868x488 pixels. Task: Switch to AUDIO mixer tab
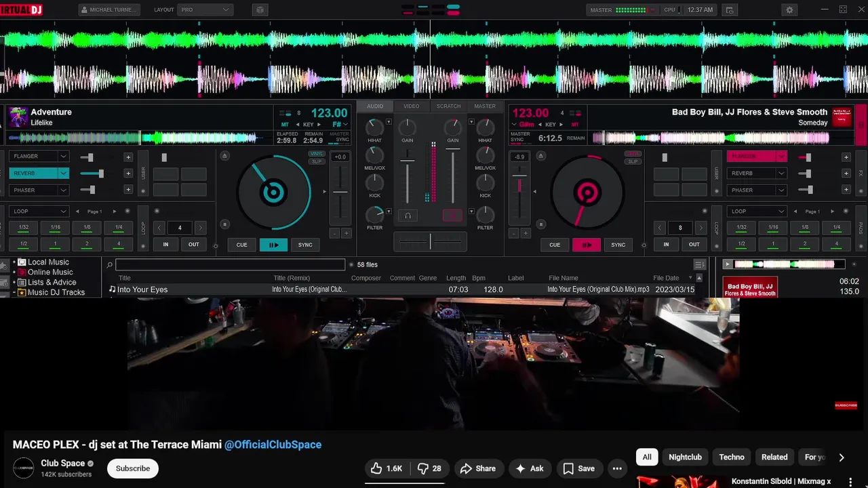coord(375,106)
